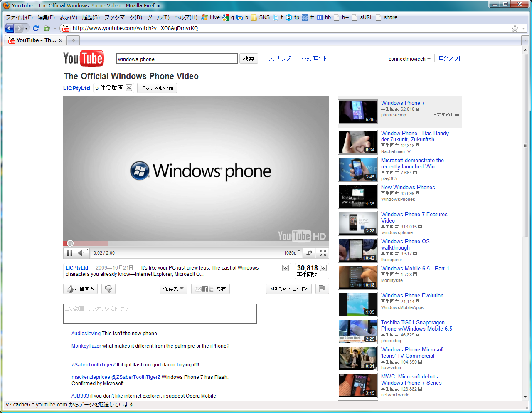Select the Windows Phone Evolution thumbnail
This screenshot has height=413, width=532.
(x=357, y=304)
